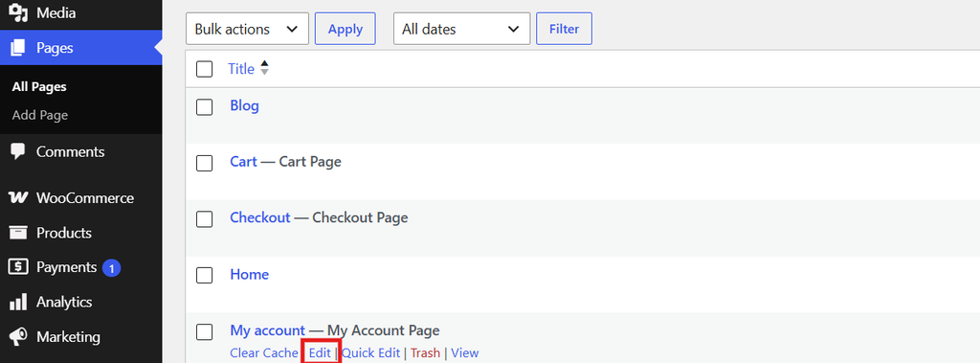The image size is (980, 363).
Task: Click the Payments notification badge
Action: [111, 268]
